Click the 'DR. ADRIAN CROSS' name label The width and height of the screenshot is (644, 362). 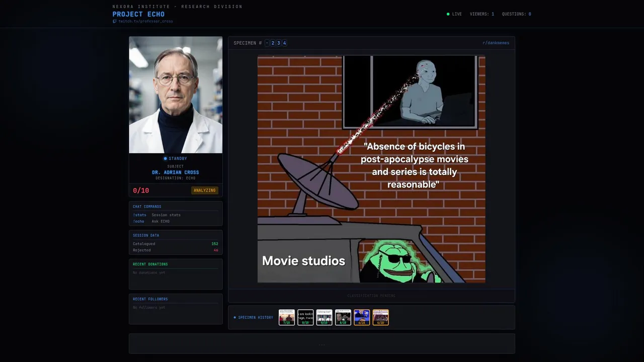pyautogui.click(x=176, y=172)
